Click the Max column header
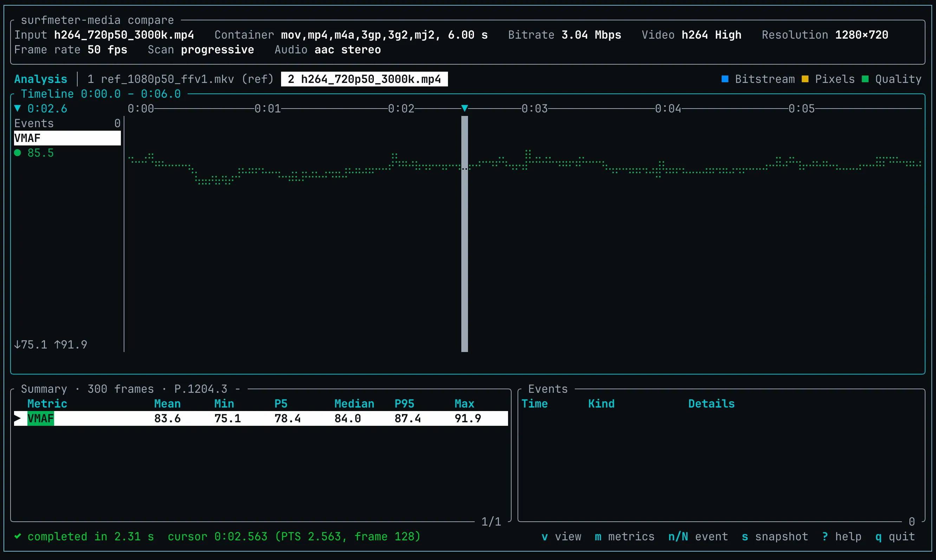 464,404
